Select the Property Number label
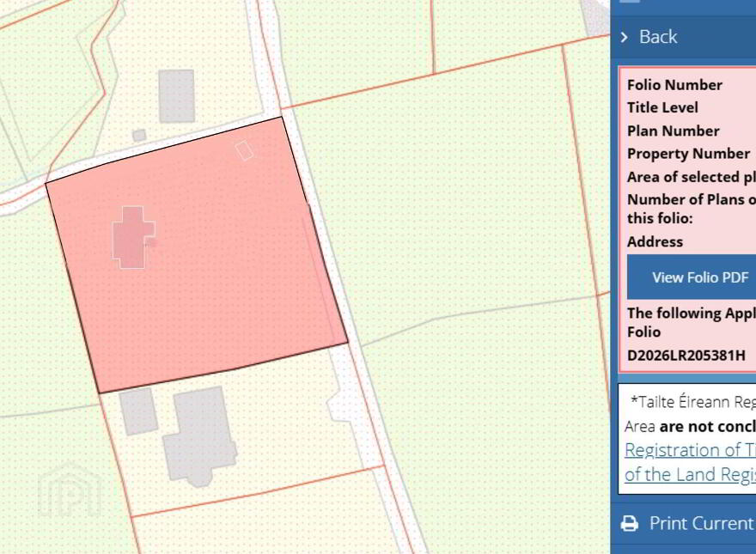Screen dimensions: 756x554 (x=688, y=154)
